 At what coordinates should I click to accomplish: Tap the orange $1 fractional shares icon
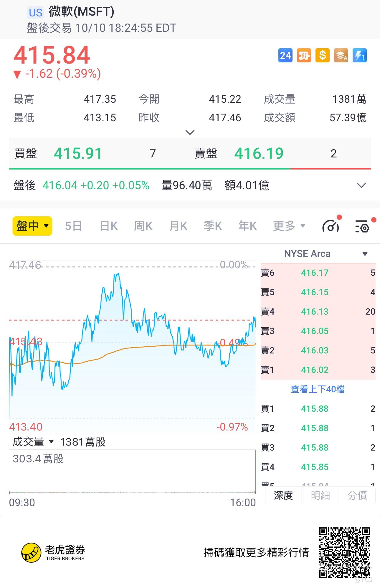coord(304,55)
